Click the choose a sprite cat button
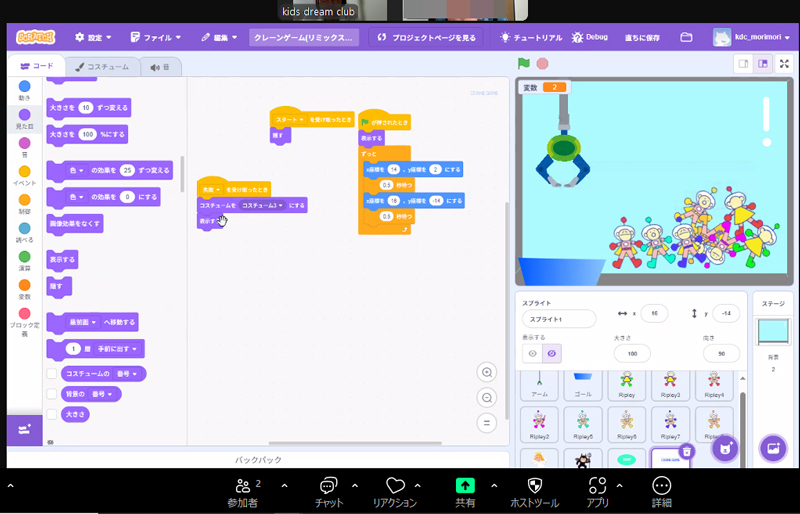 726,449
